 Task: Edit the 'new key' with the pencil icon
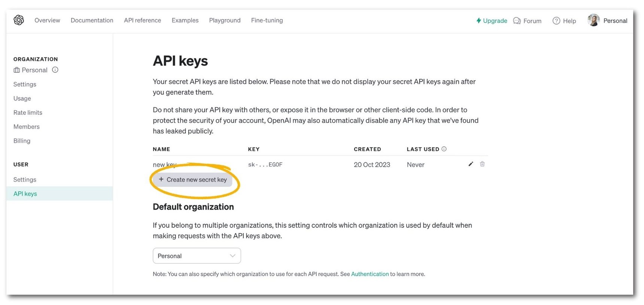coord(471,164)
